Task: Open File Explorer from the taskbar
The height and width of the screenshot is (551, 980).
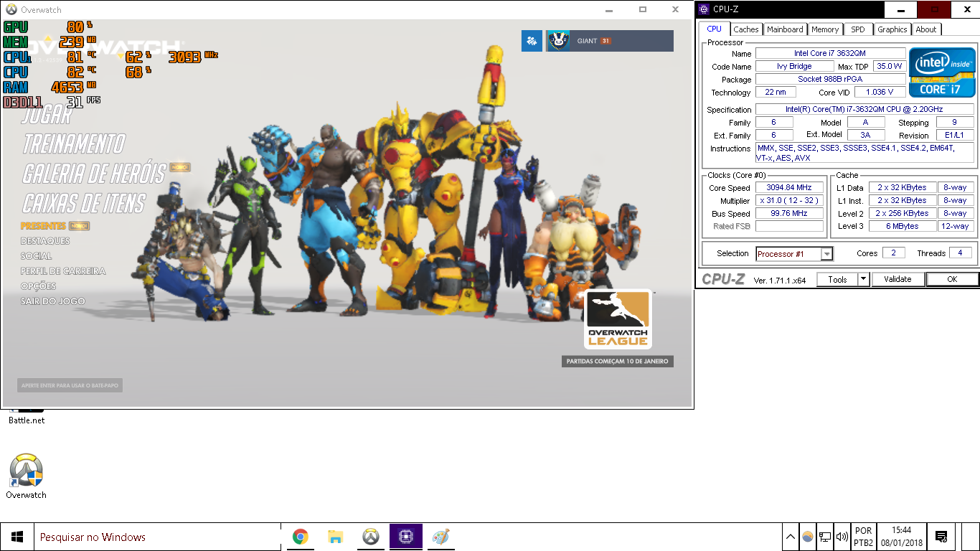Action: (335, 537)
